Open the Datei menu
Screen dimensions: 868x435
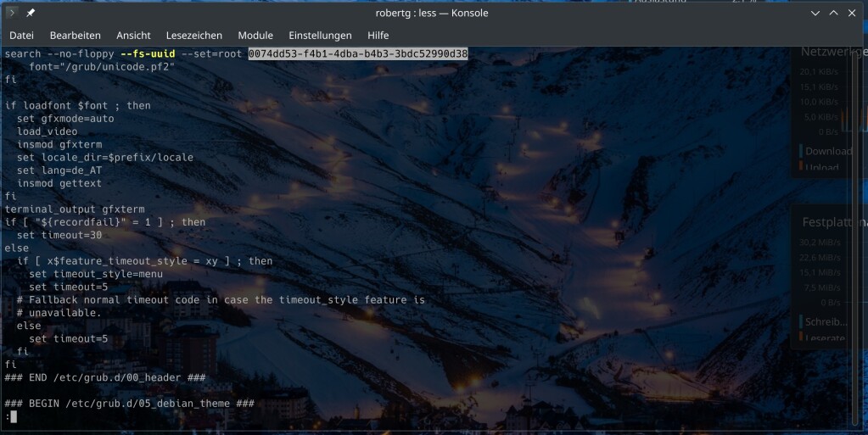(x=21, y=36)
